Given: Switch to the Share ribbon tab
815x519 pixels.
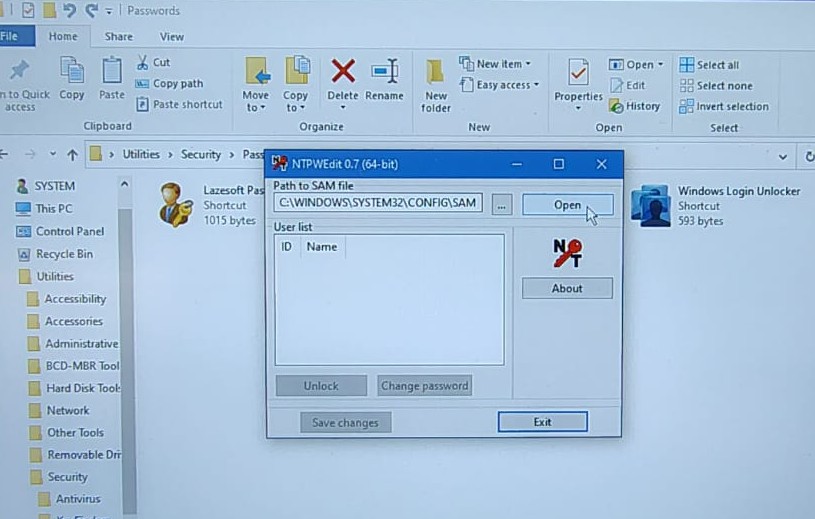Looking at the screenshot, I should (118, 37).
